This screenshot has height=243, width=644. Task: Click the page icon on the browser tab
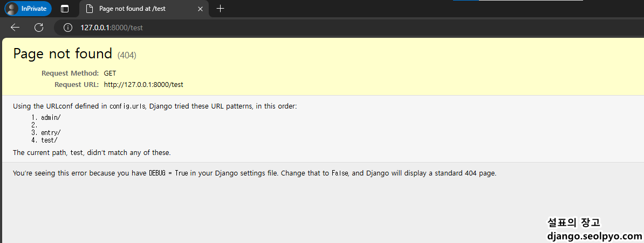[89, 9]
